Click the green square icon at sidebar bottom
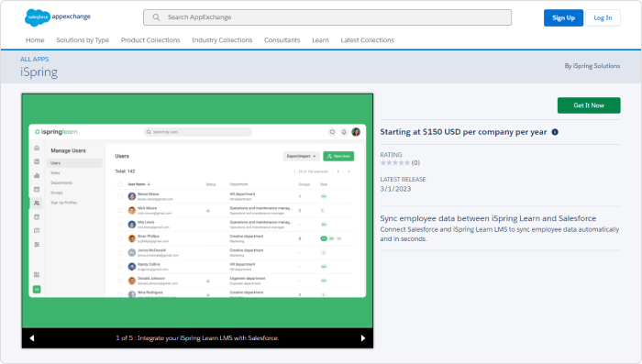The height and width of the screenshot is (364, 642). coord(37,290)
